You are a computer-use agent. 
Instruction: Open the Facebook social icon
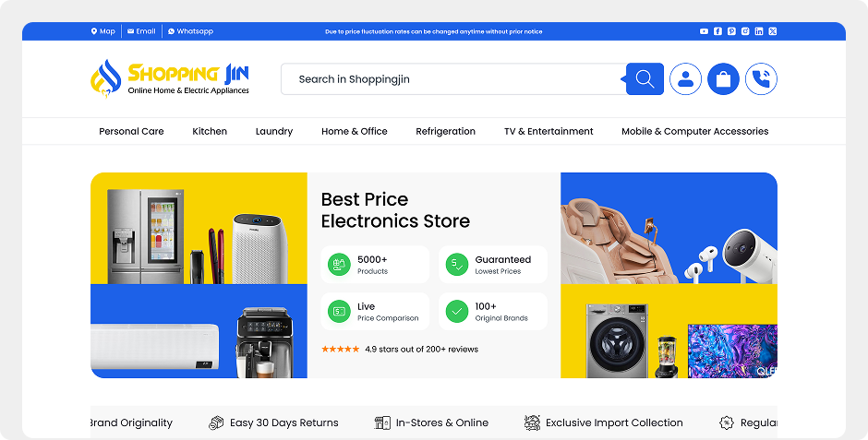tap(717, 31)
